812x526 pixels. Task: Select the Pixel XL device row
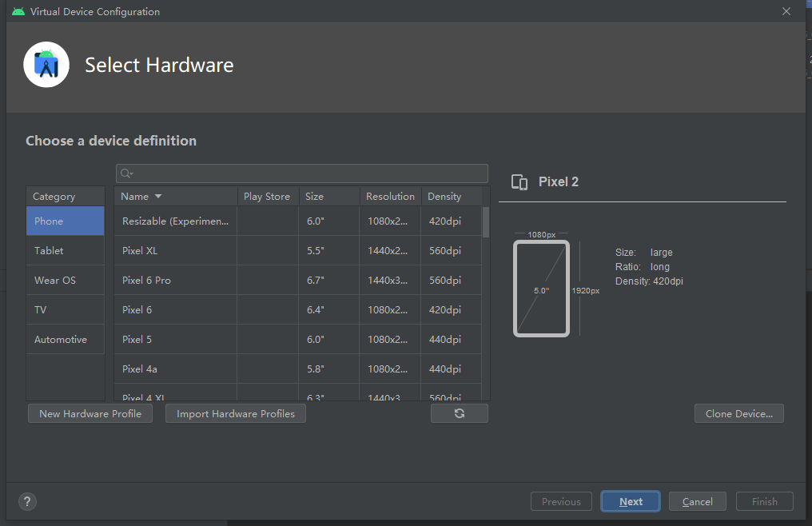click(298, 250)
